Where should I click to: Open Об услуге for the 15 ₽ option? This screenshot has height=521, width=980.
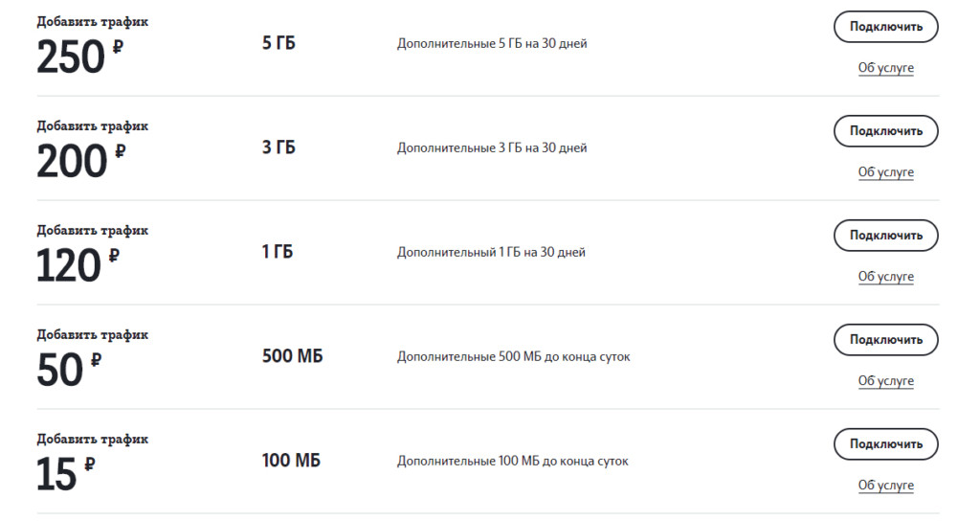pyautogui.click(x=885, y=486)
